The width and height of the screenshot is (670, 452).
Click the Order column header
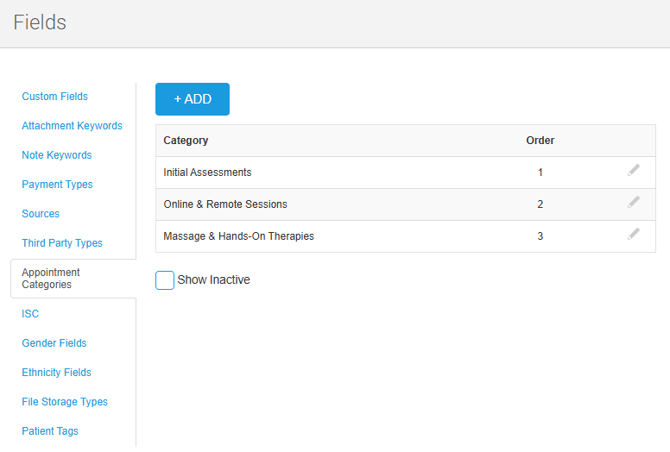(540, 141)
